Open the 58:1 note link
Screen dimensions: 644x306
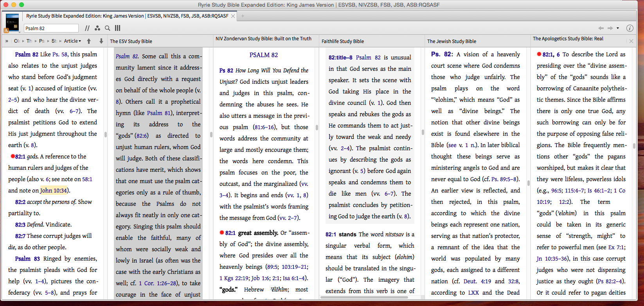87,179
